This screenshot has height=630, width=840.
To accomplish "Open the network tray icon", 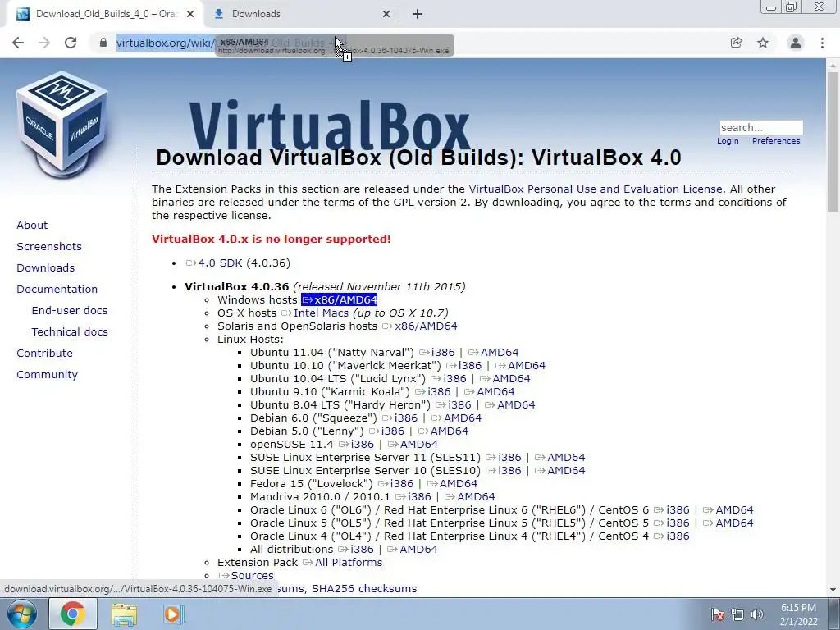I will coord(737,614).
